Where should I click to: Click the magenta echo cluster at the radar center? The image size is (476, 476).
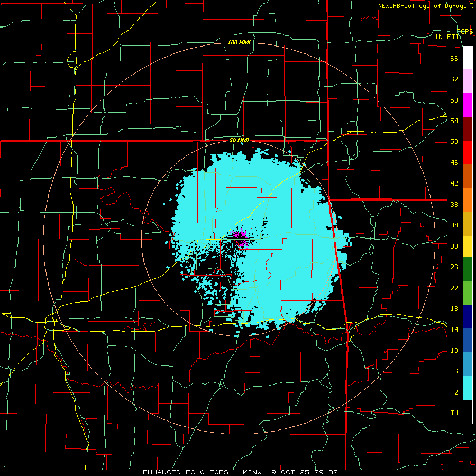(241, 239)
